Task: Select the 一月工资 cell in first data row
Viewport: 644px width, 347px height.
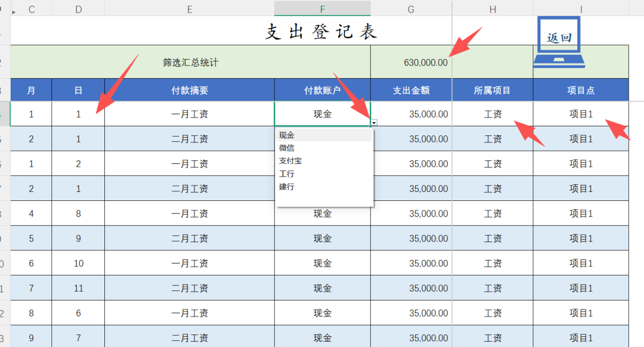Action: 189,114
